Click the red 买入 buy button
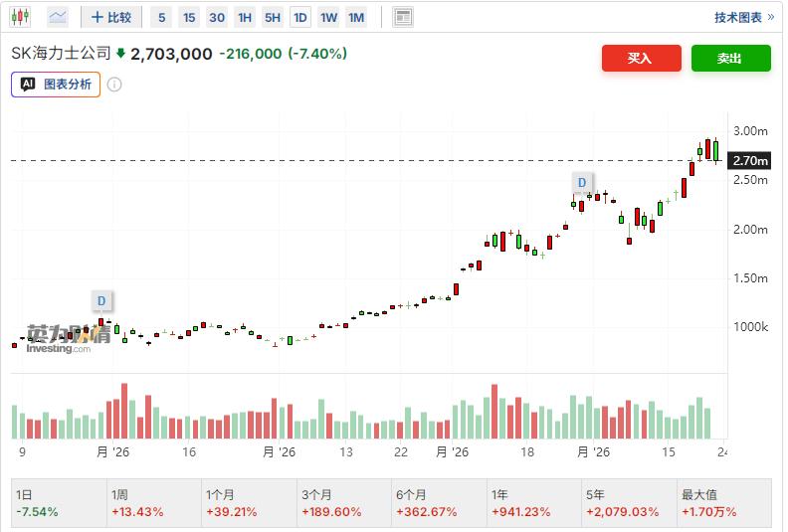 pyautogui.click(x=642, y=59)
